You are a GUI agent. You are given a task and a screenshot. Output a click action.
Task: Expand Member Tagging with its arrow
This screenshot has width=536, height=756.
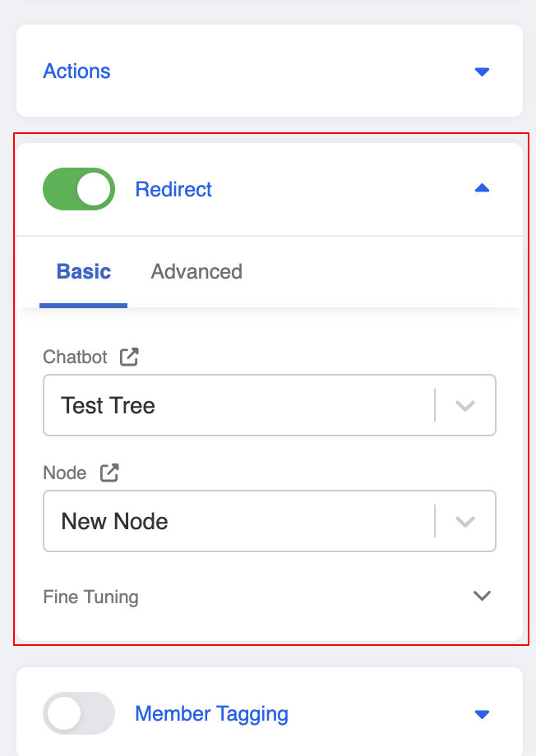(483, 713)
